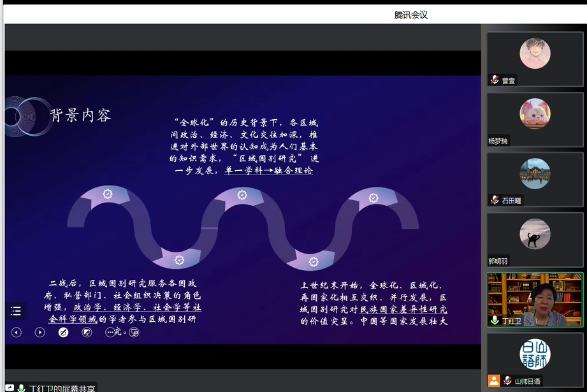Click 山师日语's muted microphone icon

point(507,381)
